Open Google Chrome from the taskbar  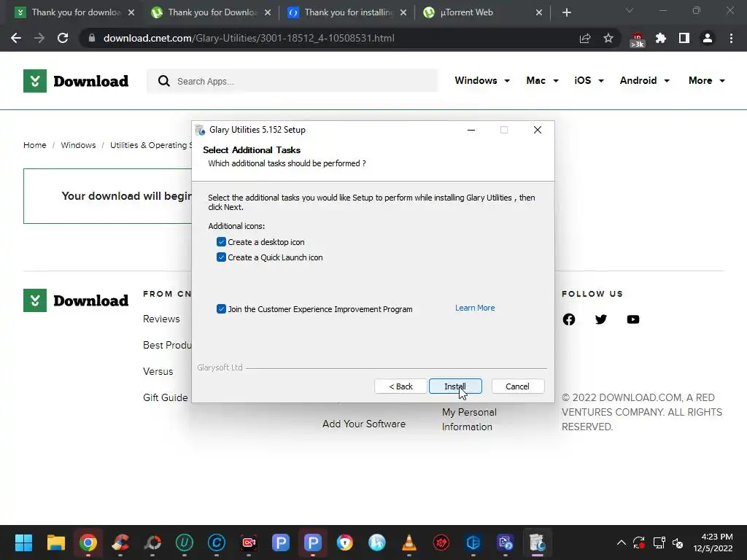pyautogui.click(x=88, y=542)
